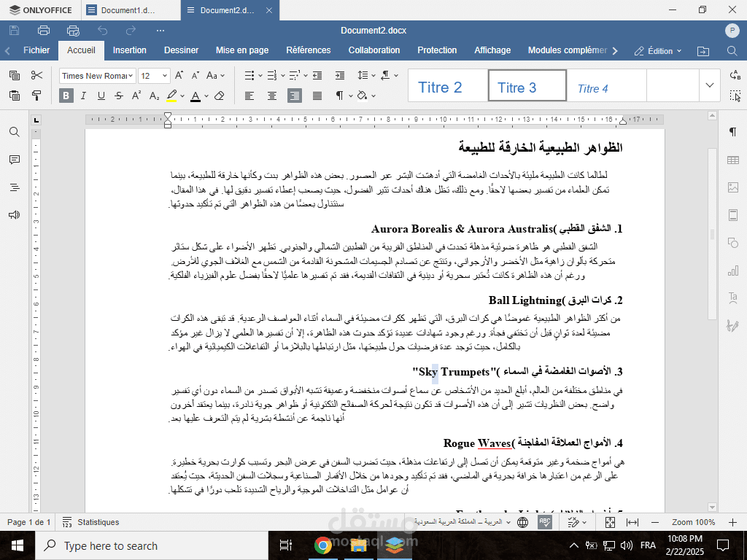Toggle superscript formatting
This screenshot has width=747, height=560.
click(x=136, y=96)
